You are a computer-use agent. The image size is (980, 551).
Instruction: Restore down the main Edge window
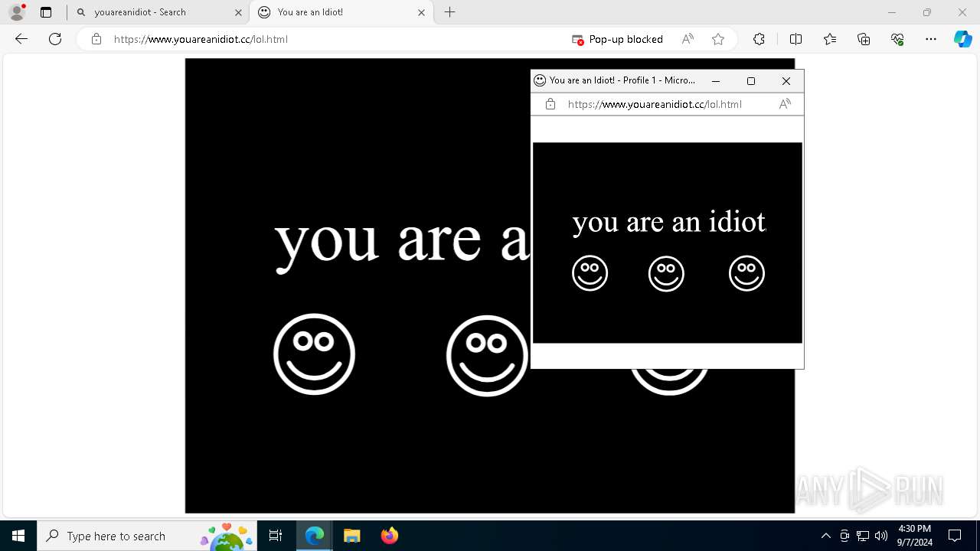(x=927, y=12)
